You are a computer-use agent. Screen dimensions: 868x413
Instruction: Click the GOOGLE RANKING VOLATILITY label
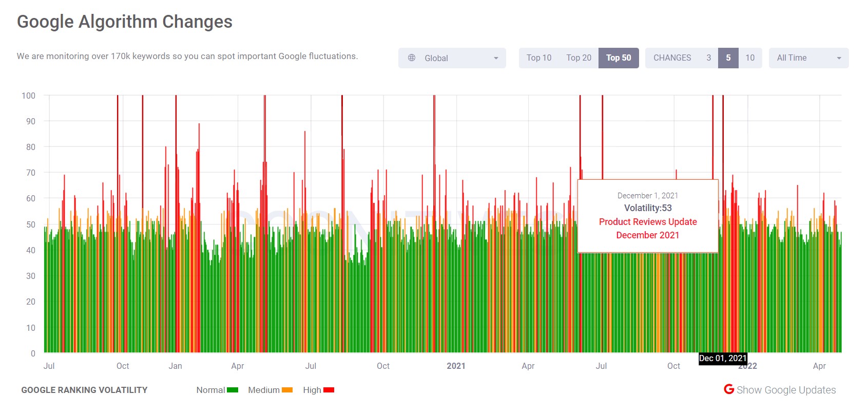pos(84,390)
